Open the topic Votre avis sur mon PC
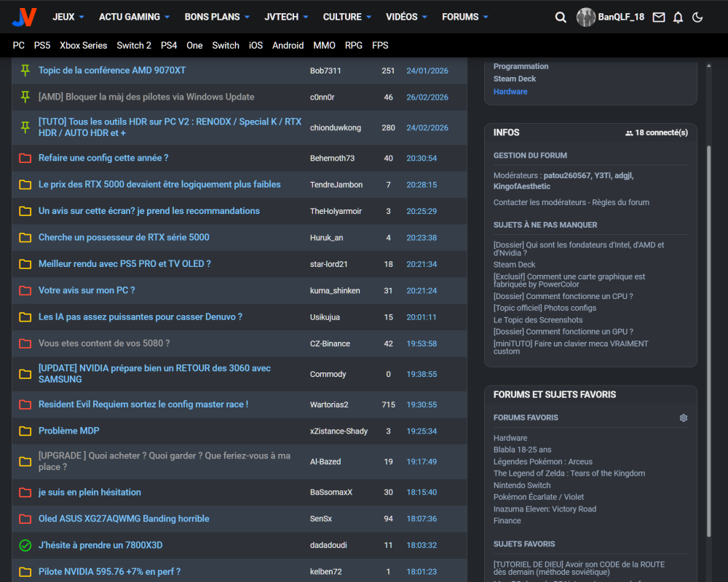The image size is (728, 582). tap(87, 290)
